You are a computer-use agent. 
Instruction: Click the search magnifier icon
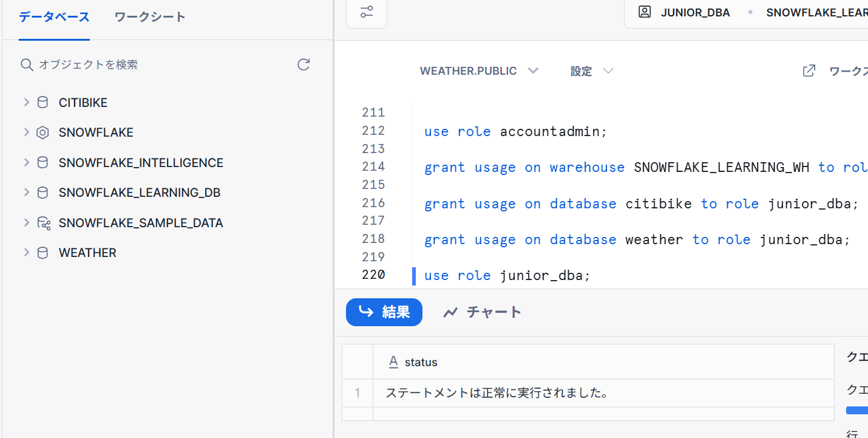point(26,64)
